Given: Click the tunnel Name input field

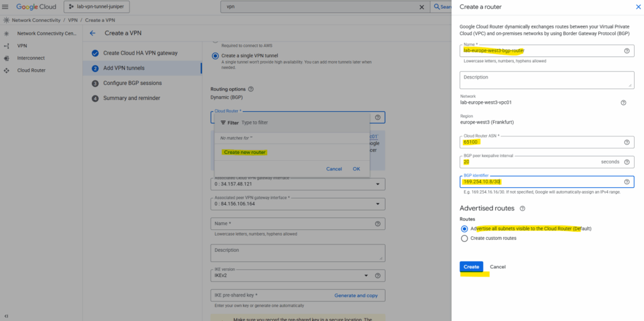Looking at the screenshot, I should pos(297,224).
